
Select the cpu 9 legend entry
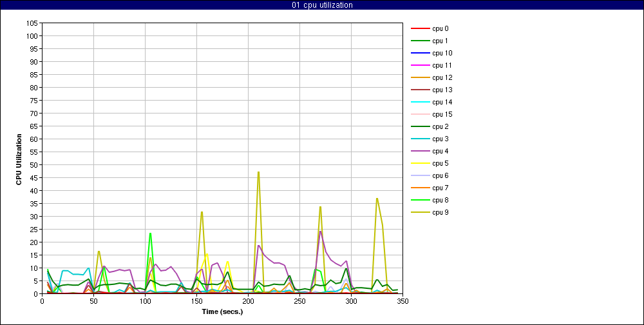[x=430, y=212]
